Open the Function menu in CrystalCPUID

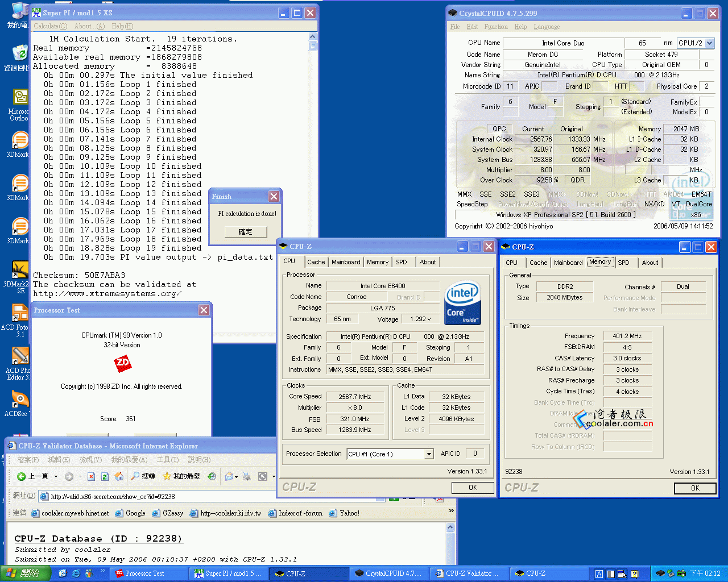click(x=496, y=27)
